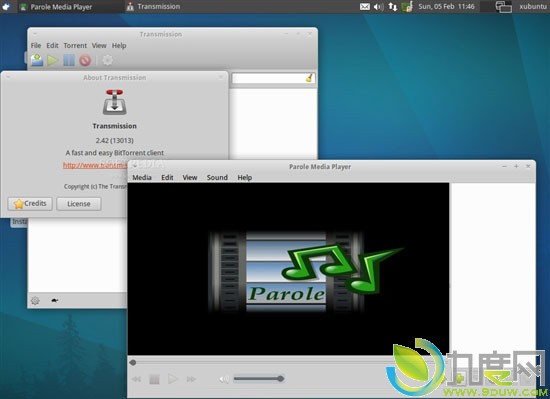550x399 pixels.
Task: Select the version text 2.42 (13013)
Action: [x=115, y=140]
